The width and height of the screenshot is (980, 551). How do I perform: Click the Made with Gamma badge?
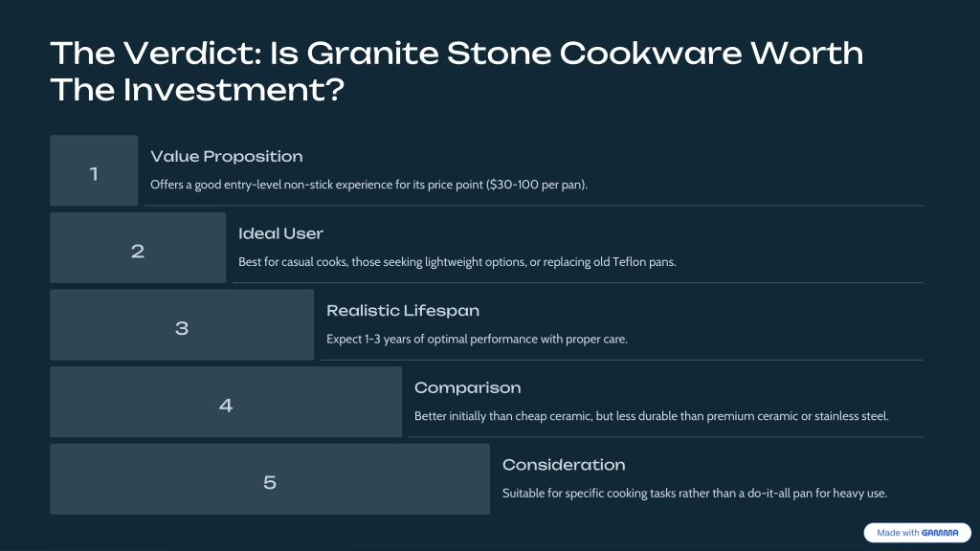point(917,533)
